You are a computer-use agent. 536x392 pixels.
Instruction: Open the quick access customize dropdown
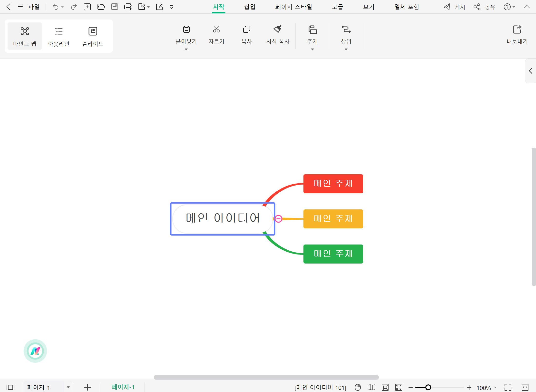tap(171, 7)
